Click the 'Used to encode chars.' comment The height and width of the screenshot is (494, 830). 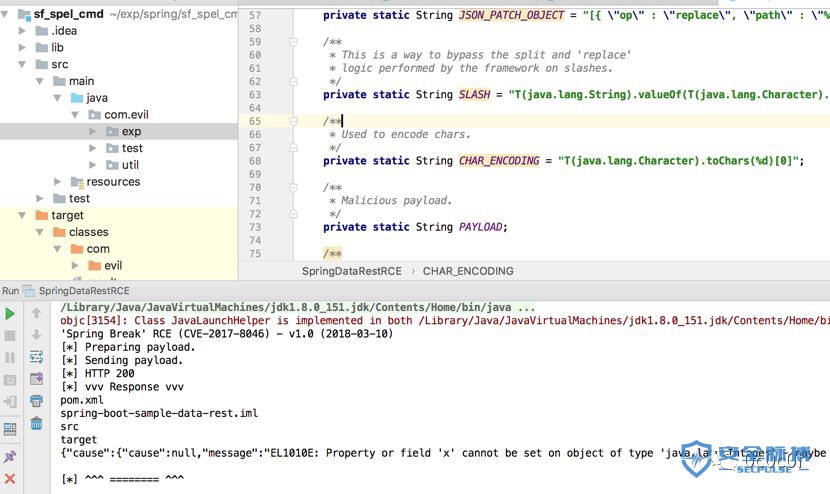pyautogui.click(x=405, y=134)
